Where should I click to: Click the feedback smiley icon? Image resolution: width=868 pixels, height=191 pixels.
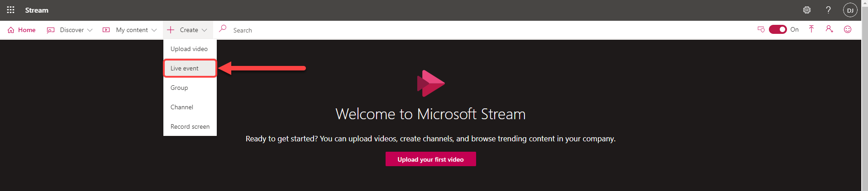coord(848,29)
